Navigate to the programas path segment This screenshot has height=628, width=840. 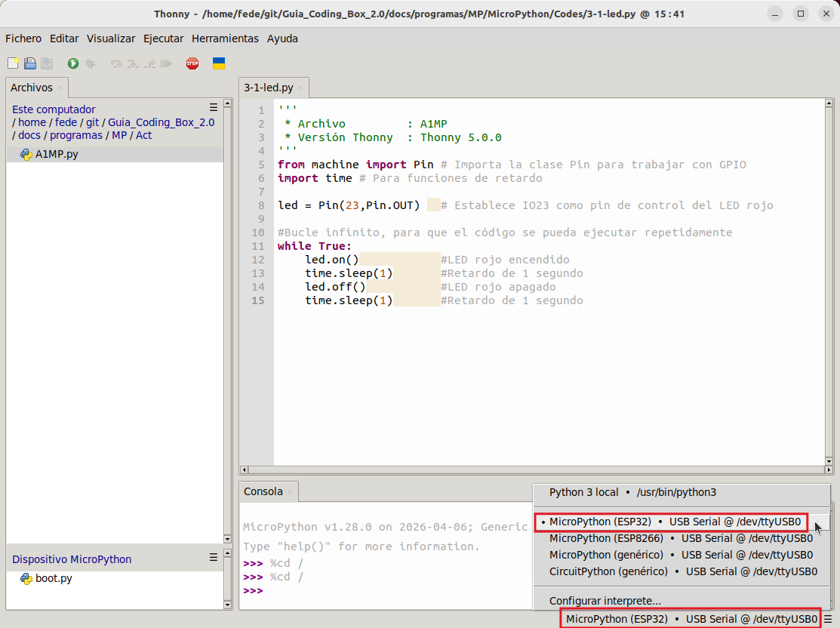pos(76,136)
